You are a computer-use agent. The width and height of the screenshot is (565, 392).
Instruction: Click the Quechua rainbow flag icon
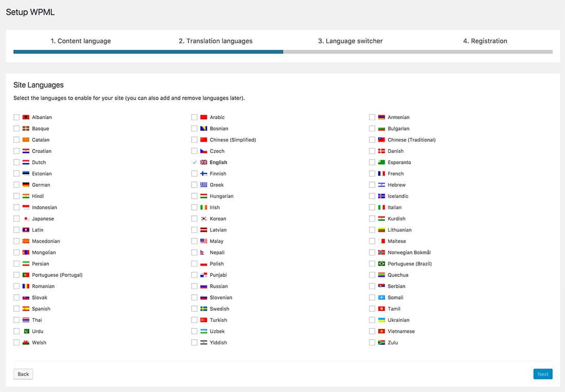[x=382, y=275]
